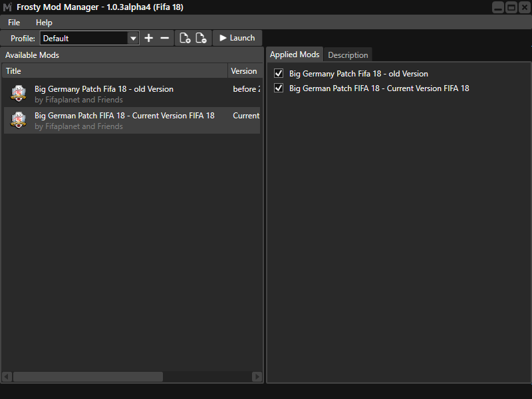532x399 pixels.
Task: Open the File menu
Action: [x=14, y=23]
